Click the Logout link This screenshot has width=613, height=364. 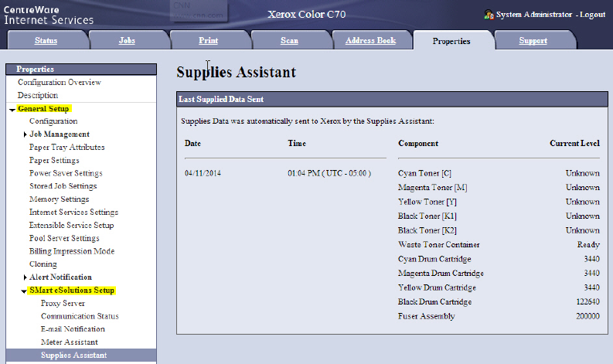coord(593,15)
